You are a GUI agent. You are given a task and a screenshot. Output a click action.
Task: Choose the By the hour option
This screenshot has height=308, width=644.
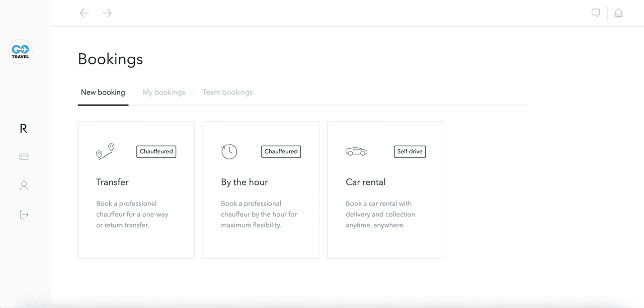pyautogui.click(x=245, y=182)
